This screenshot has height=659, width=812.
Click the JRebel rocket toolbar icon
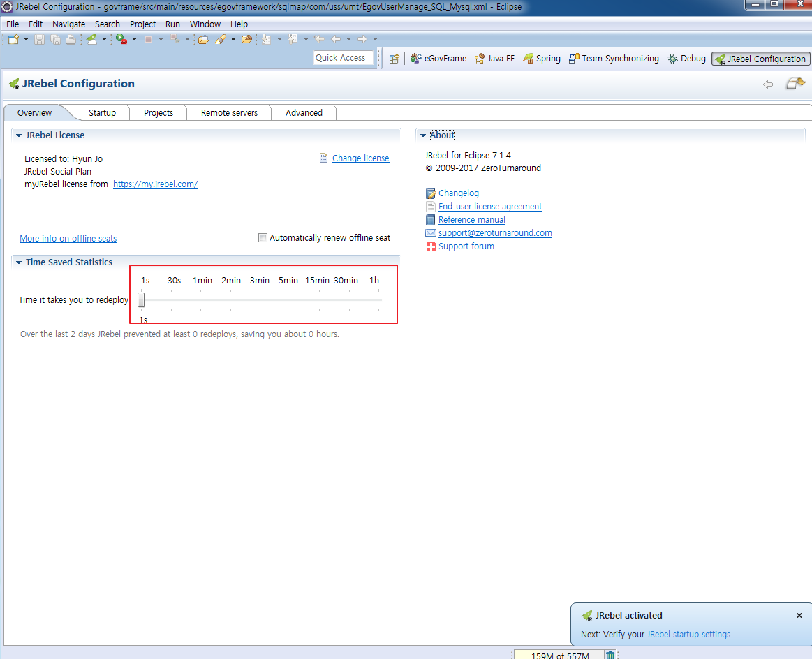pos(91,39)
